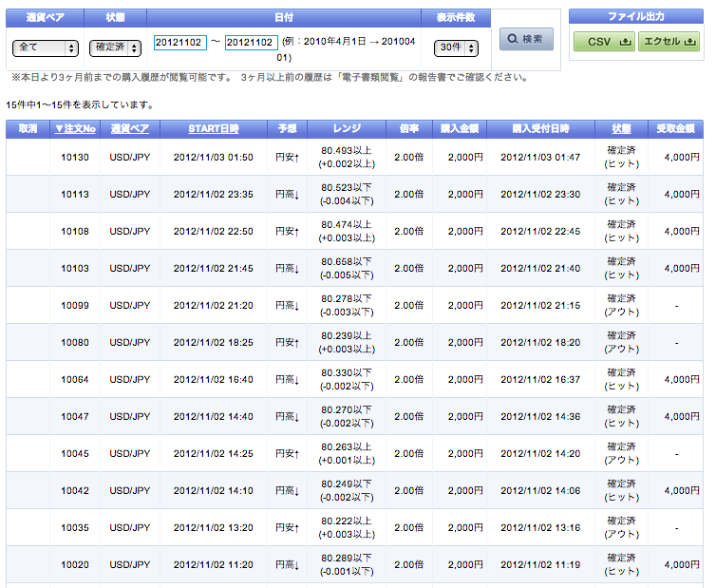
Task: Open the 通貨ペア dropdown showing 全て
Action: [46, 48]
